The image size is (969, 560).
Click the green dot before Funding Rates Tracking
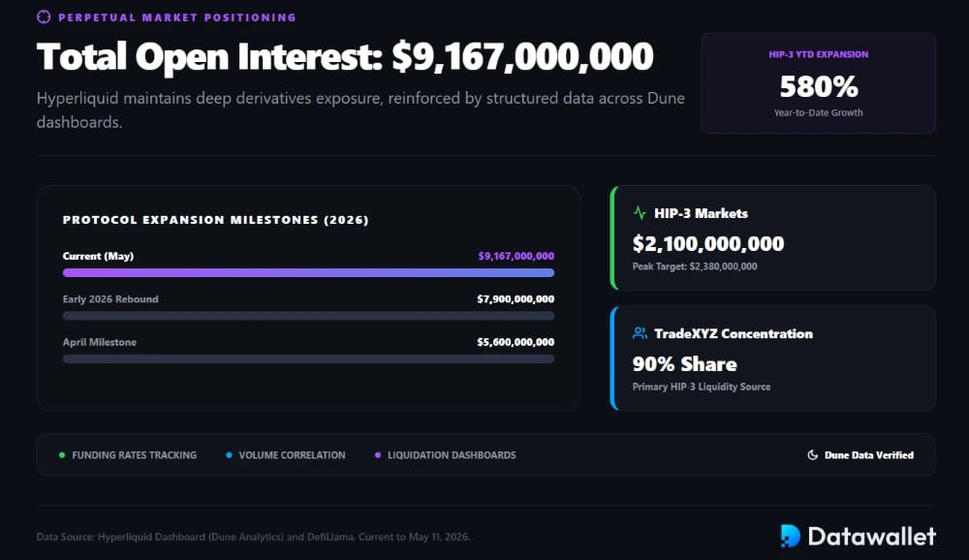pos(62,455)
